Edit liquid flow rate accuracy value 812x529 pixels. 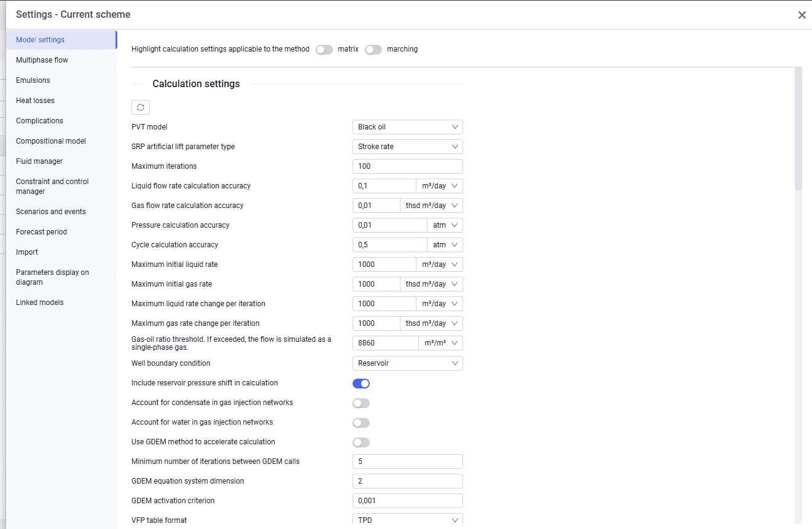[385, 186]
